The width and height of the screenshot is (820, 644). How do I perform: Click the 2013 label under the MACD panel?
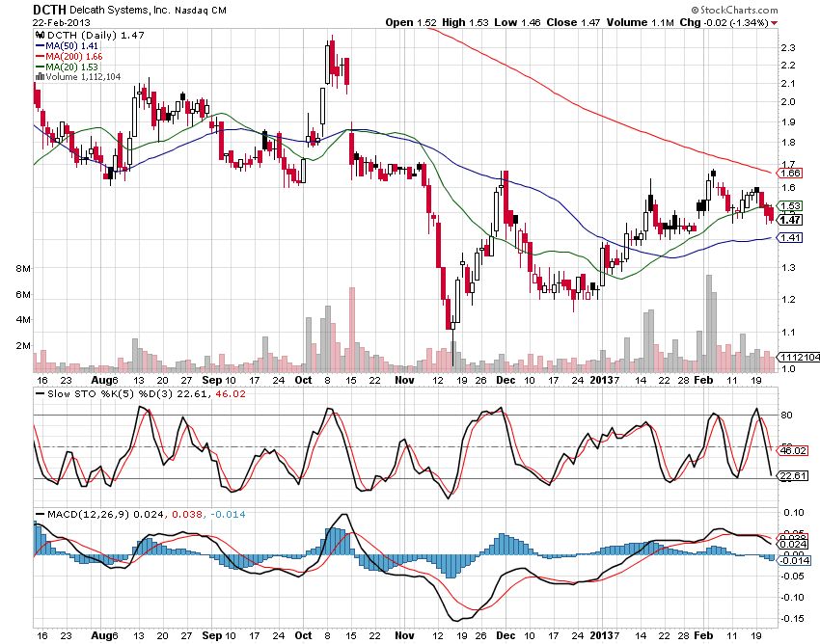pyautogui.click(x=601, y=635)
